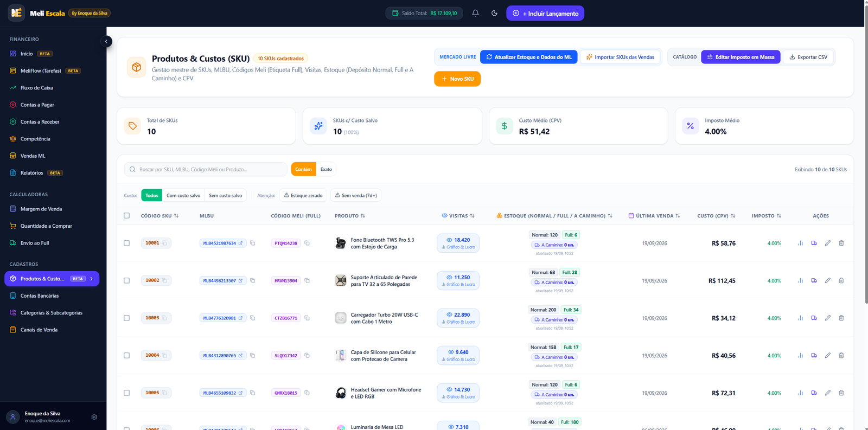Image resolution: width=868 pixels, height=430 pixels.
Task: Open settings gear next to Enoque da Silva
Action: (x=94, y=417)
